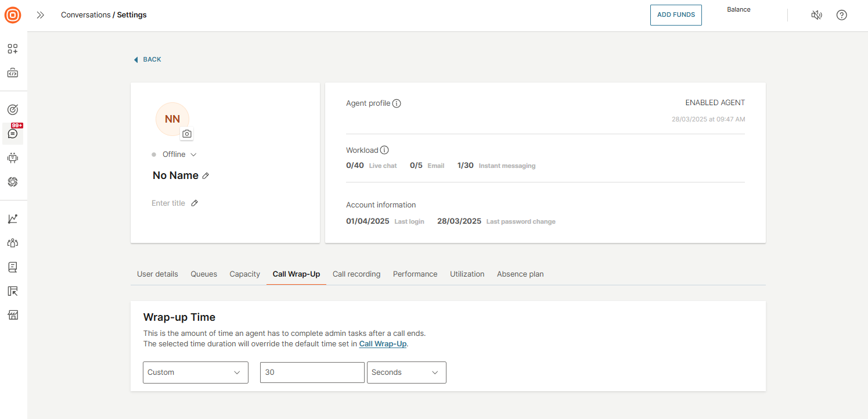Open the storefront Exchange icon in sidebar
Image resolution: width=868 pixels, height=419 pixels.
[13, 315]
